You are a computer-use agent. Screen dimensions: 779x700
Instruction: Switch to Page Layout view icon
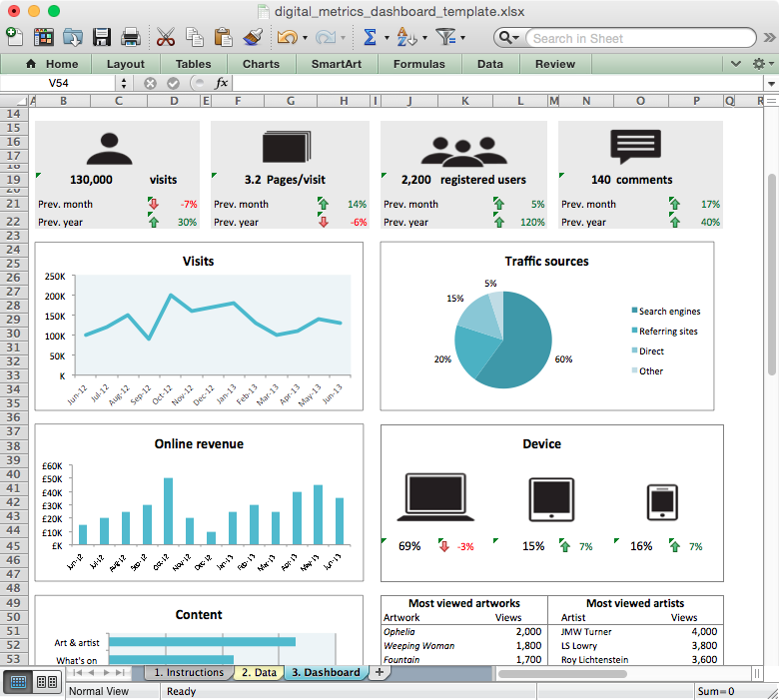tap(47, 682)
